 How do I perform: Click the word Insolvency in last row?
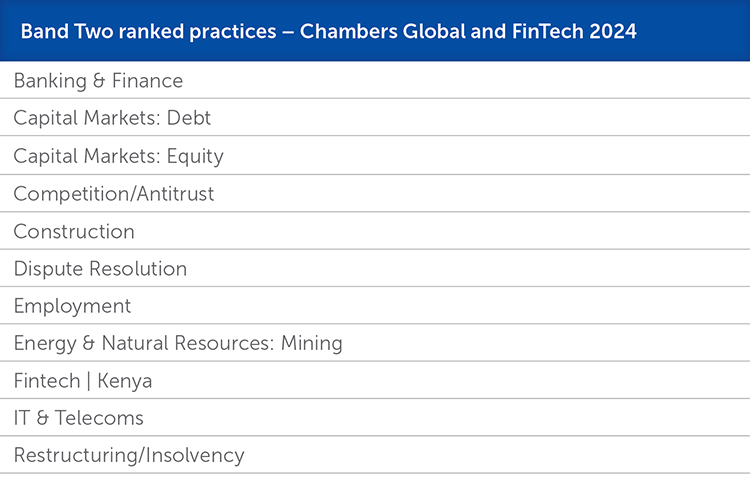pyautogui.click(x=195, y=456)
